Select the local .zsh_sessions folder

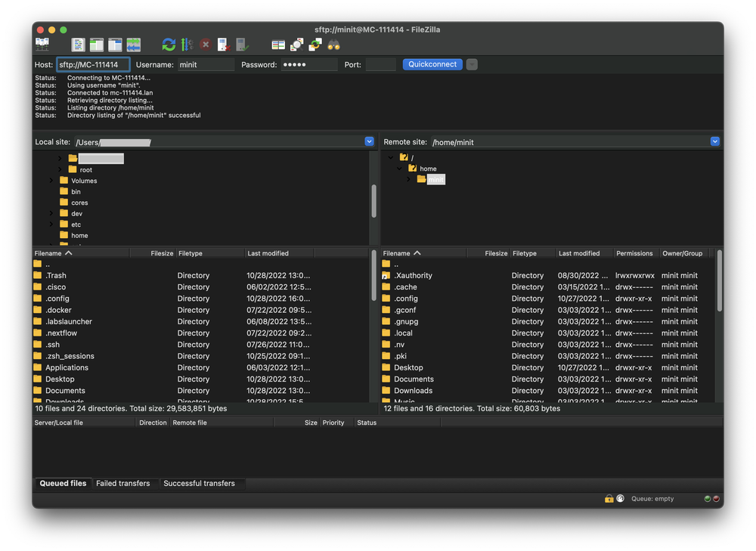[200, 356]
